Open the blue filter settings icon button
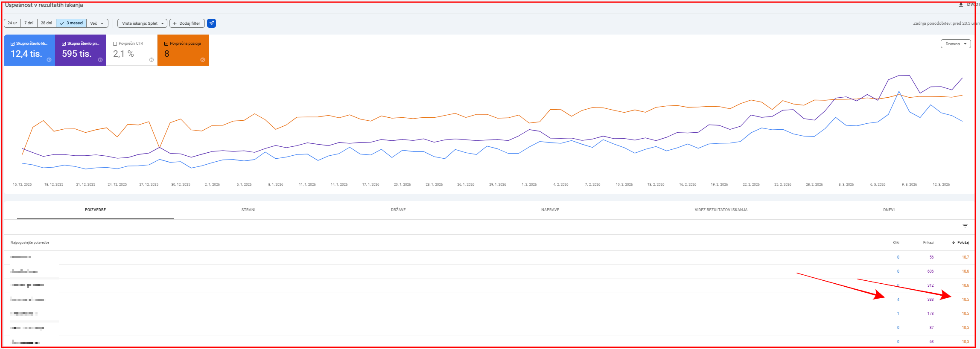This screenshot has height=349, width=980. (x=211, y=23)
